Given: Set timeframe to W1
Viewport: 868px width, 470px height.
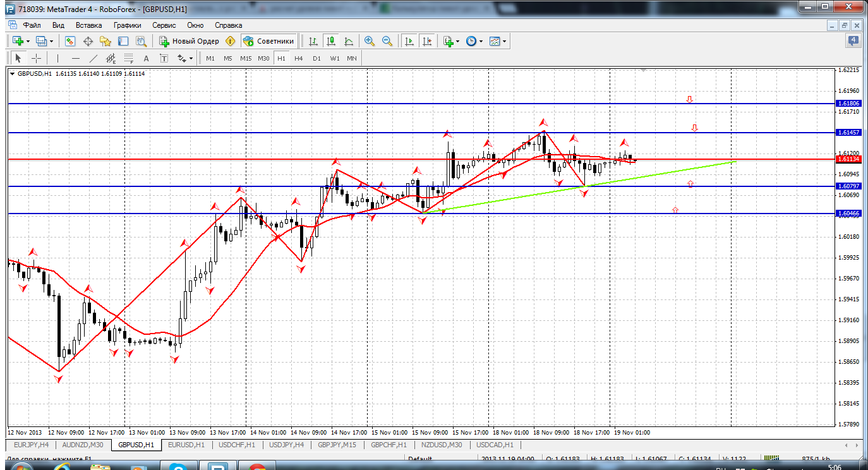Looking at the screenshot, I should click(334, 58).
